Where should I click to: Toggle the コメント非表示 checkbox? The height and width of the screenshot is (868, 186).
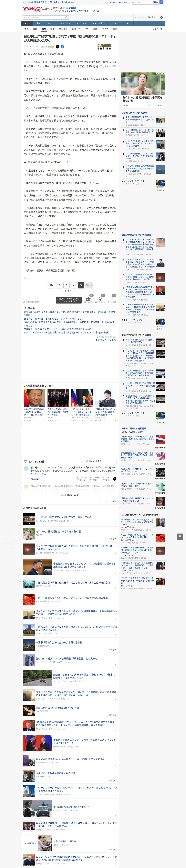102,501
